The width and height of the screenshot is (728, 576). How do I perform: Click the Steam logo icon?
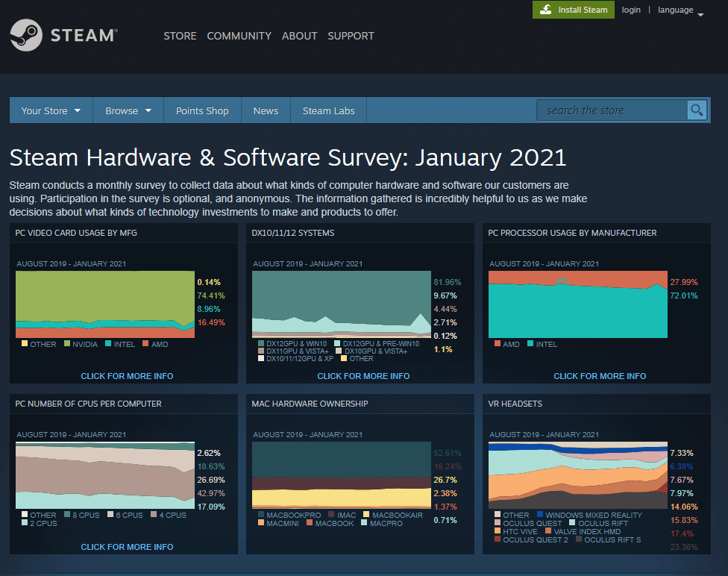coord(26,35)
